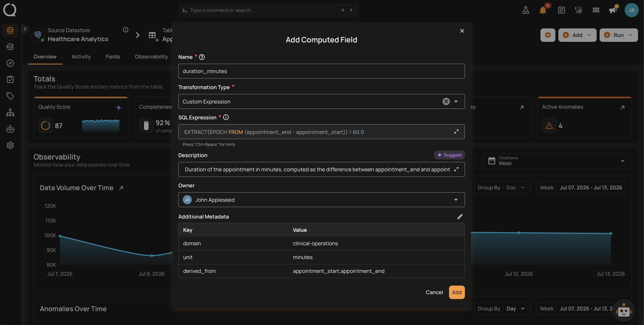Open the checks clipboard sidebar icon
The height and width of the screenshot is (325, 644).
(x=10, y=79)
